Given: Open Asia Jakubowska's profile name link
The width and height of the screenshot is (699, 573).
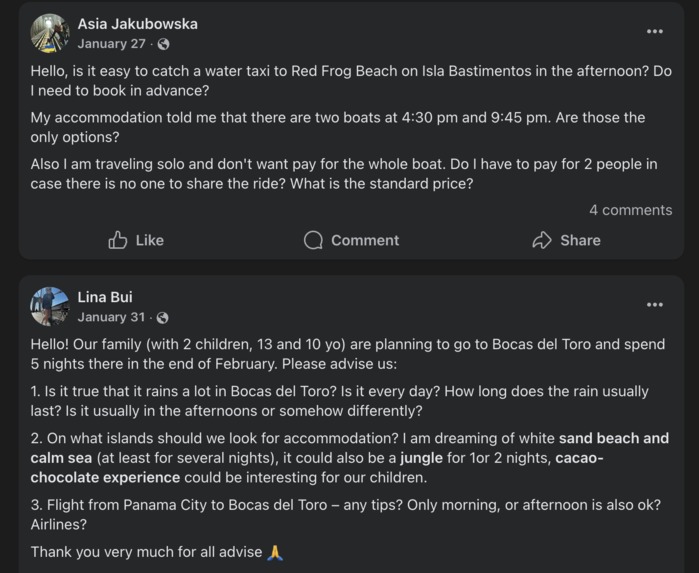Looking at the screenshot, I should (x=137, y=23).
